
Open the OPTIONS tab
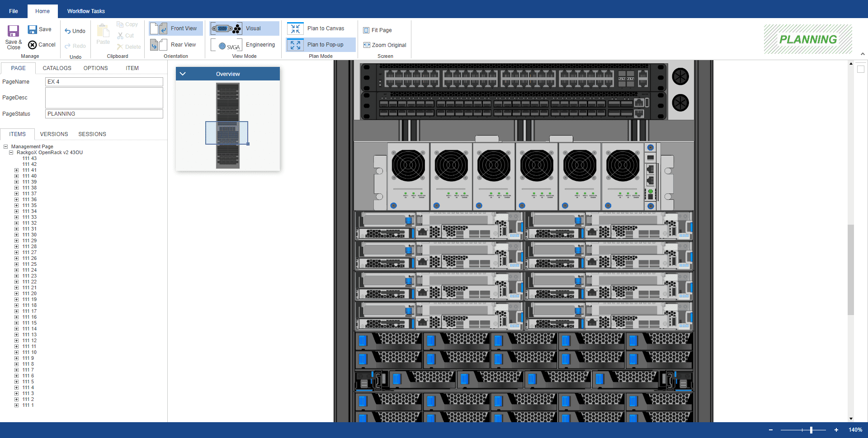pyautogui.click(x=95, y=68)
